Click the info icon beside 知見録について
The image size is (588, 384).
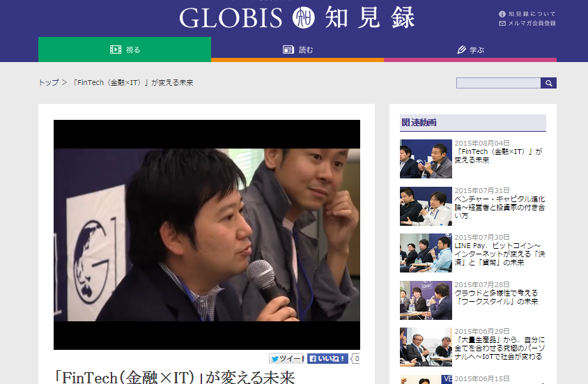[502, 14]
